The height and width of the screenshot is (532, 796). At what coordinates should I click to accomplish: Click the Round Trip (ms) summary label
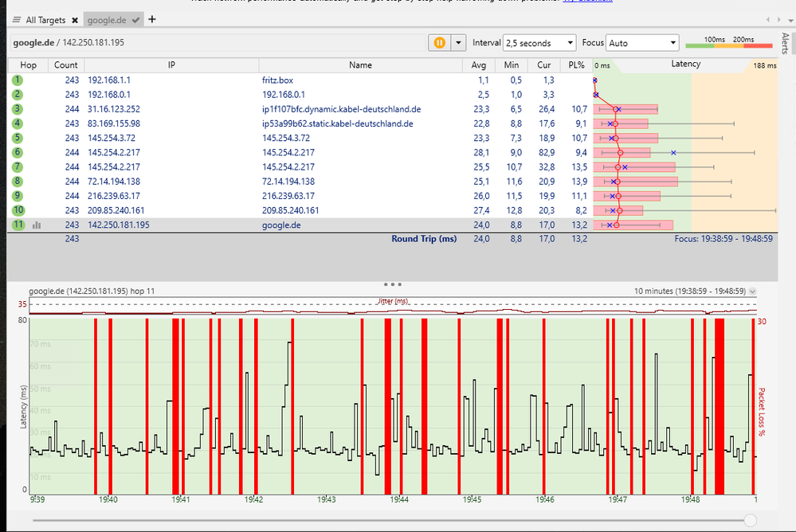point(424,239)
